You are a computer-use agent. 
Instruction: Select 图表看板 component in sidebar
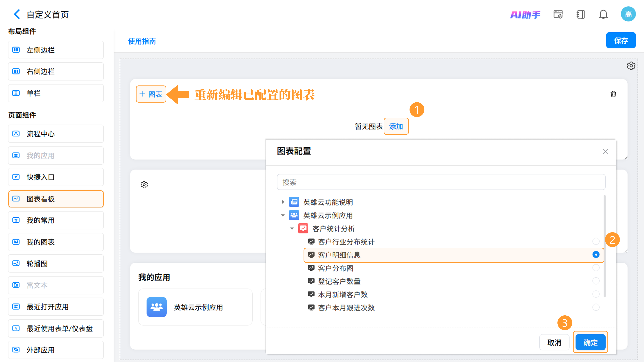click(x=56, y=199)
